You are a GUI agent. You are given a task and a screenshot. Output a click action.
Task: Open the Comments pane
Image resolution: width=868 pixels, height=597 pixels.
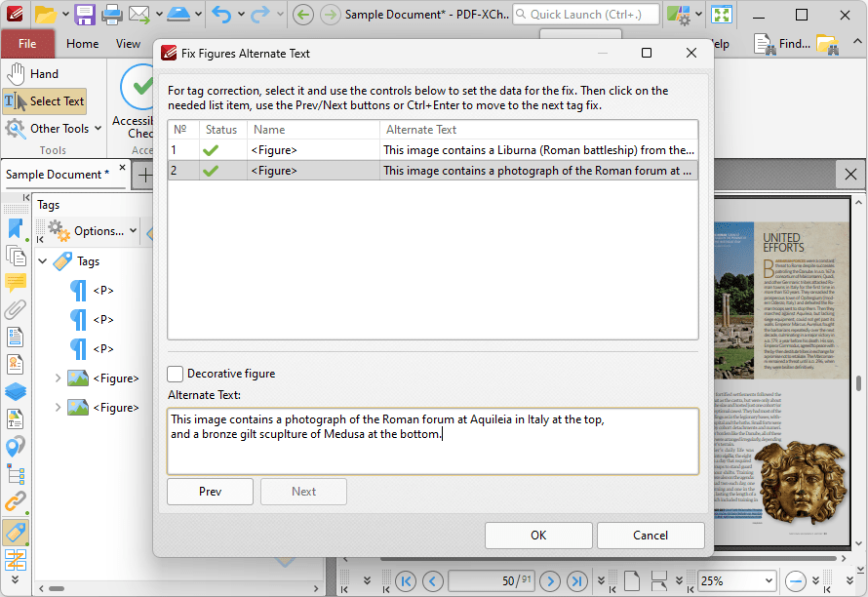pos(16,283)
